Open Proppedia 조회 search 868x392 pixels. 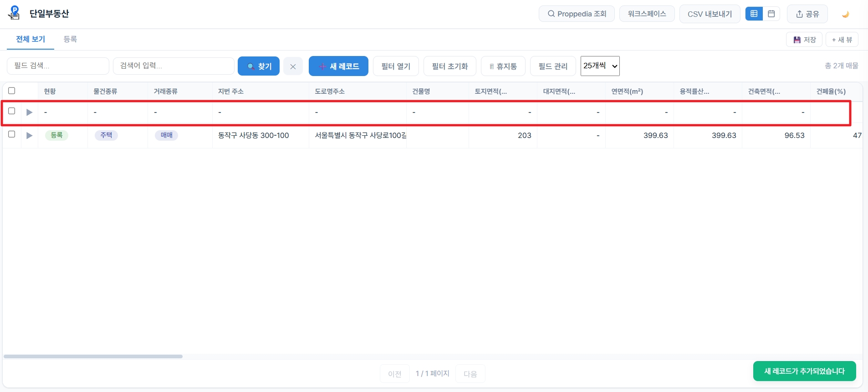[577, 14]
